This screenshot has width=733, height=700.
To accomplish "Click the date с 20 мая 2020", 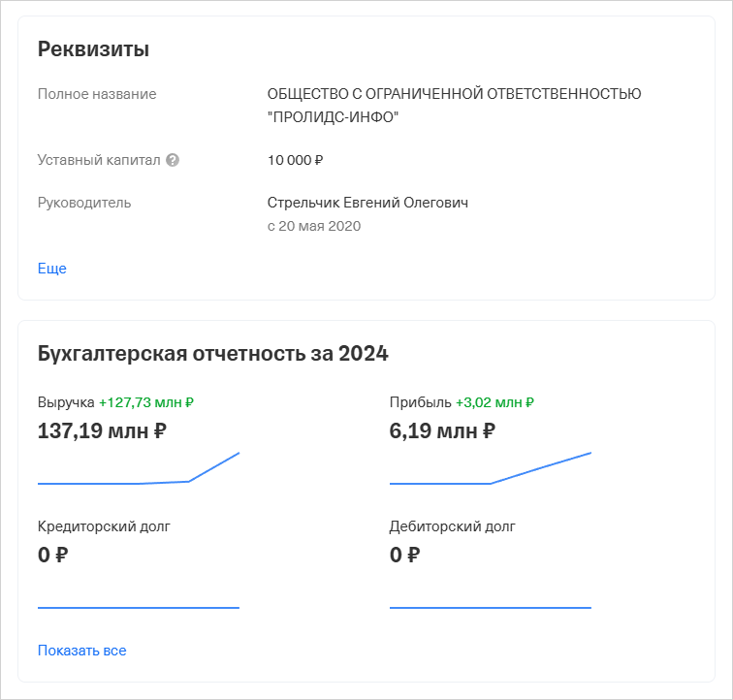I will [x=313, y=226].
